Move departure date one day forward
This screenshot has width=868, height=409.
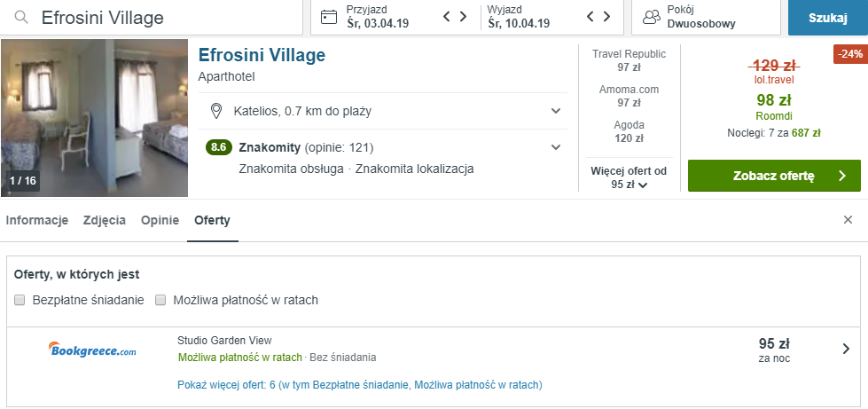(606, 17)
